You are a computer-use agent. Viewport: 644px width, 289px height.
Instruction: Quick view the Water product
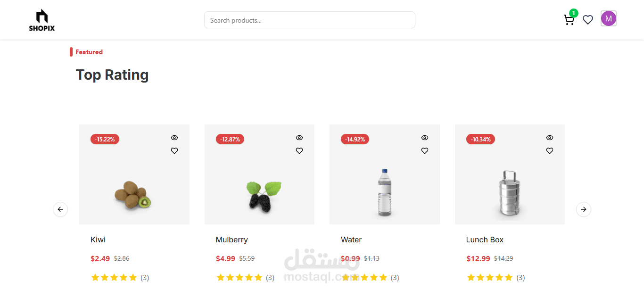425,138
